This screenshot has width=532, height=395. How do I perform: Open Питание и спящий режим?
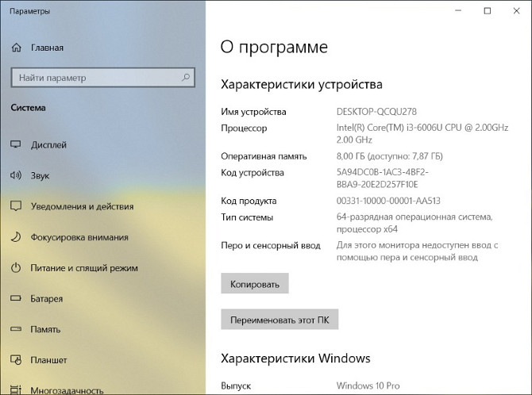point(84,268)
